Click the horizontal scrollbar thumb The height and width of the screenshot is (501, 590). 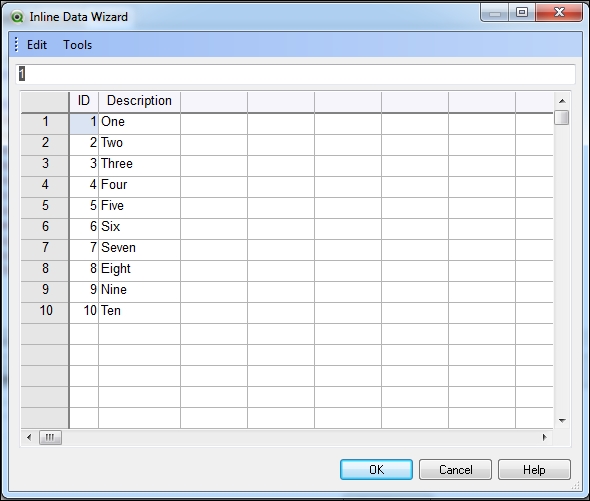click(x=50, y=437)
